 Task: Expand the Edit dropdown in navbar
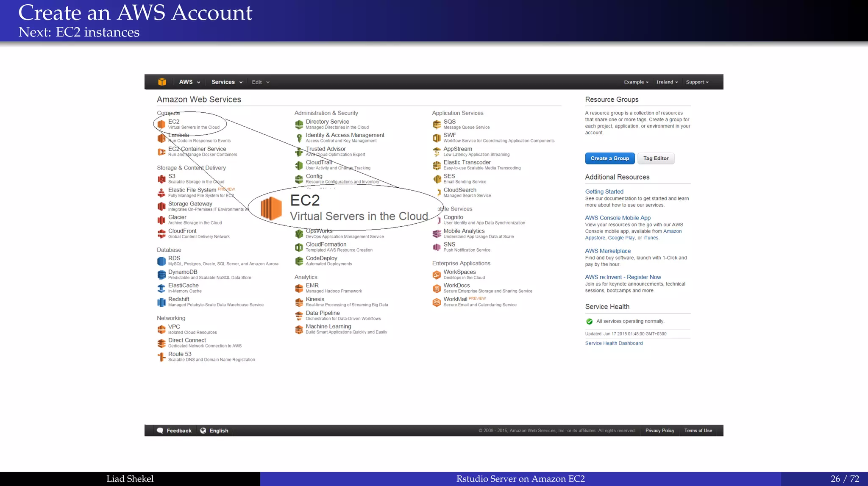click(x=261, y=82)
